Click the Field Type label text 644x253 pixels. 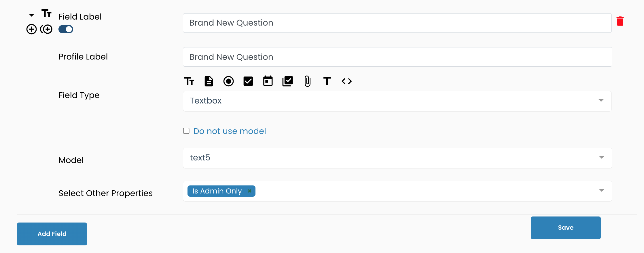79,95
